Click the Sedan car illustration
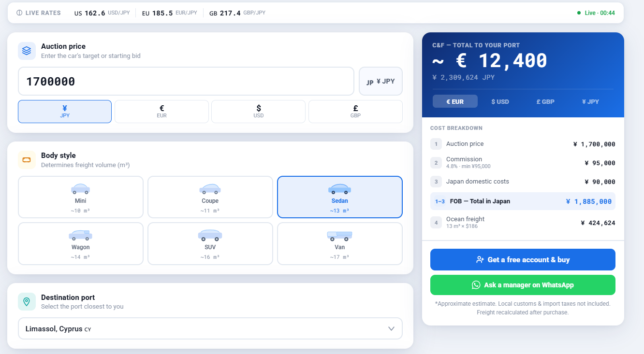The image size is (644, 354). 340,189
